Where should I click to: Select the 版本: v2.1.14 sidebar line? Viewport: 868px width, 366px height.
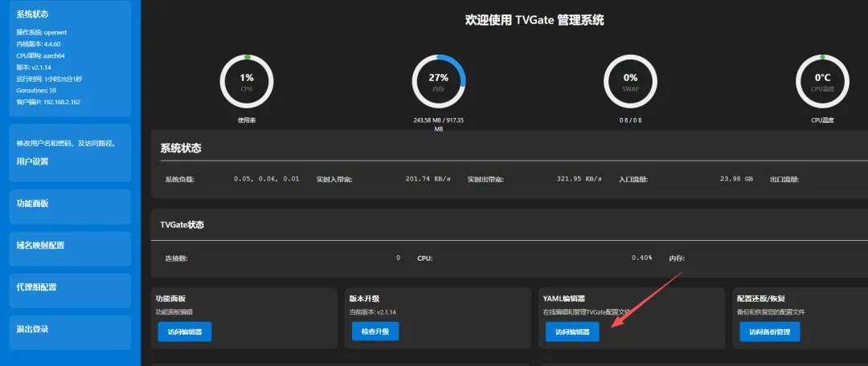point(35,67)
